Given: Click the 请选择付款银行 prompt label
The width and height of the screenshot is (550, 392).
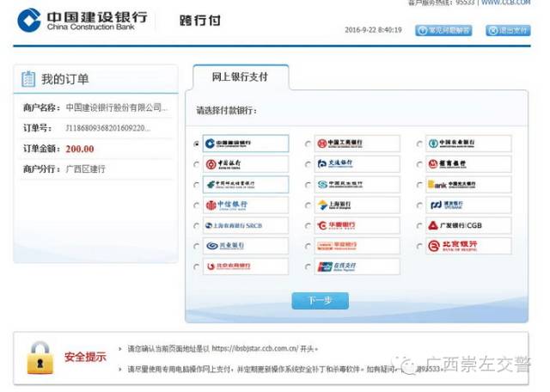Looking at the screenshot, I should [x=226, y=111].
